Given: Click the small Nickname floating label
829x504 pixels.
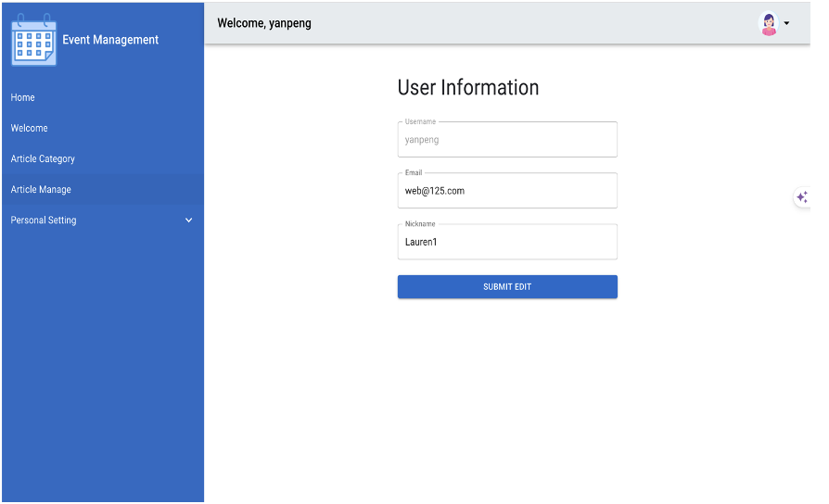Looking at the screenshot, I should click(x=420, y=223).
